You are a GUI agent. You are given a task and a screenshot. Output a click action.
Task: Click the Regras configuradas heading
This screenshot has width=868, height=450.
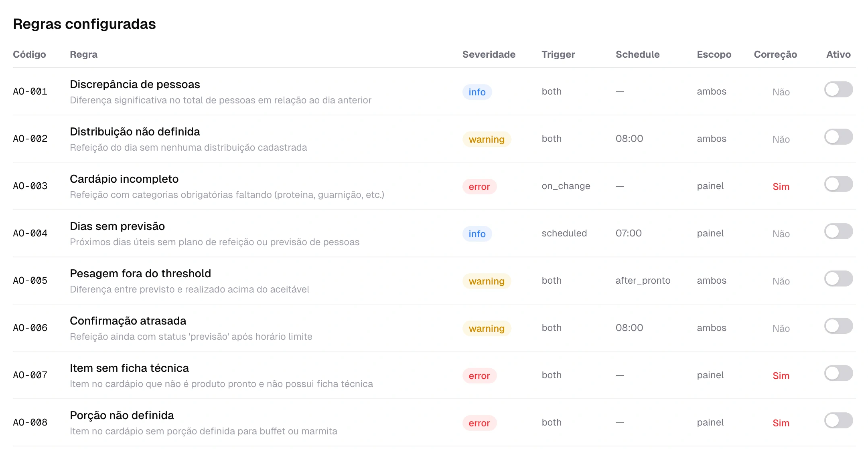pyautogui.click(x=84, y=24)
